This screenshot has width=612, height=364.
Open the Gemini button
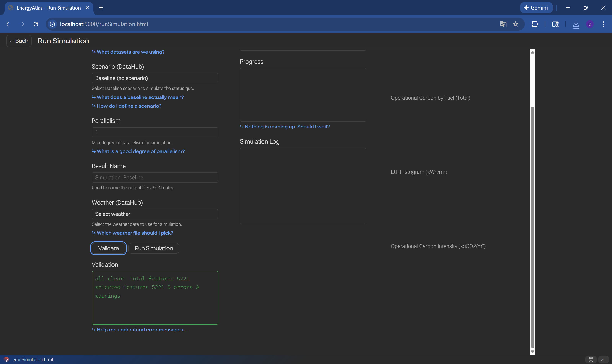point(536,8)
